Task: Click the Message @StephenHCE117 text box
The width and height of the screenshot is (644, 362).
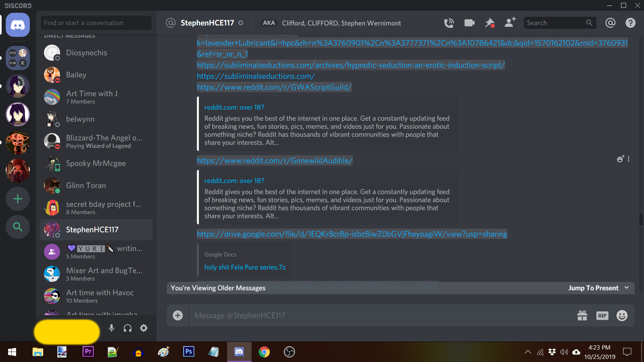Action: click(x=380, y=315)
